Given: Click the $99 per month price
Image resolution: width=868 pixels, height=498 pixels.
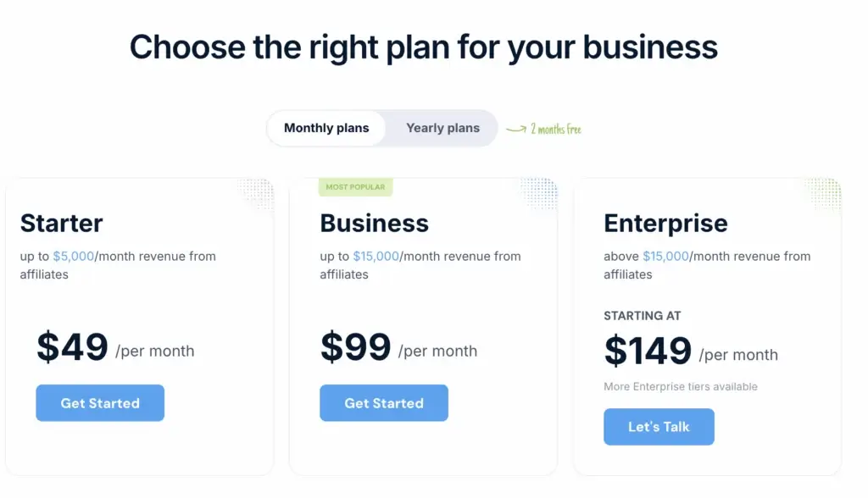Looking at the screenshot, I should [356, 347].
